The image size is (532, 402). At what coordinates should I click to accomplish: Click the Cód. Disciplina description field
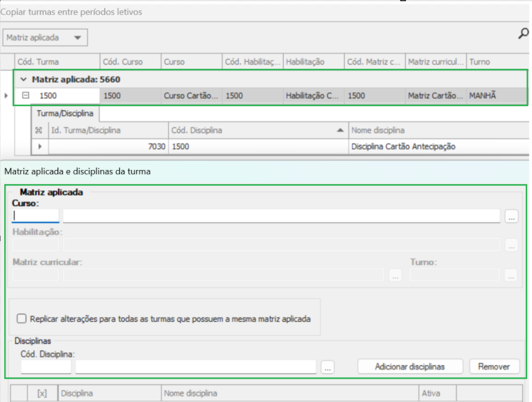tap(196, 367)
